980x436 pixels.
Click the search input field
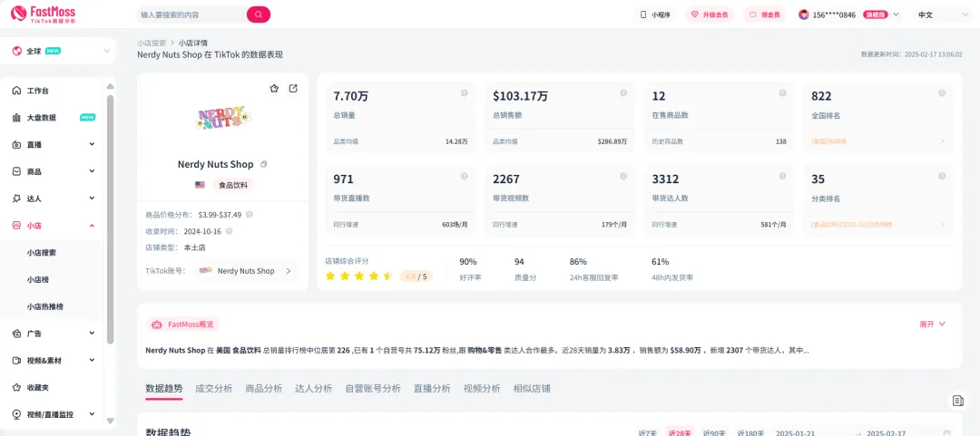191,15
